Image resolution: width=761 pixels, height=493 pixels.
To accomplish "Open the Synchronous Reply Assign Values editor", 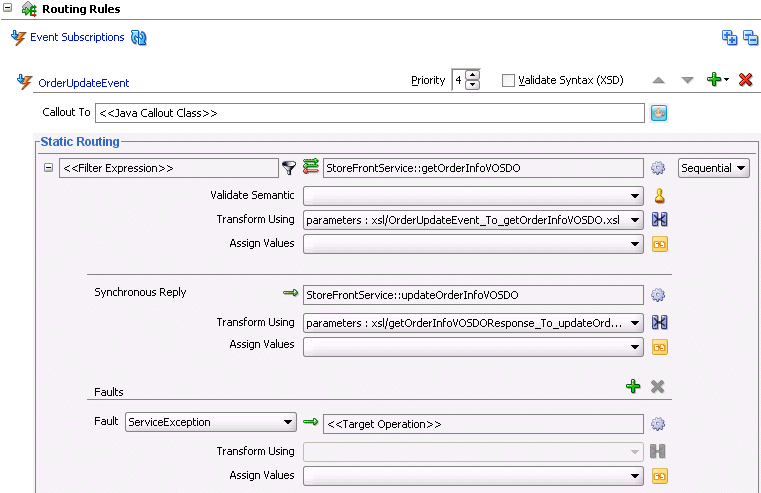I will [660, 347].
